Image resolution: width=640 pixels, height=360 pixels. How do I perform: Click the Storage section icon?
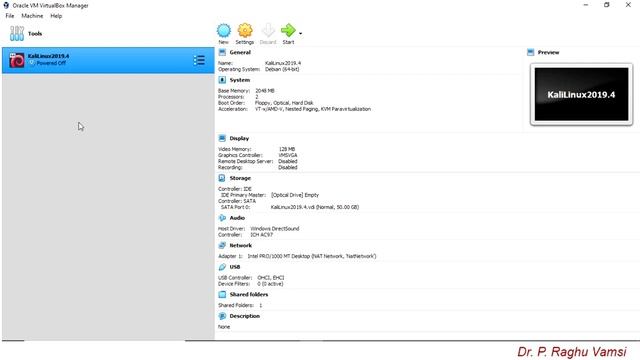point(222,178)
